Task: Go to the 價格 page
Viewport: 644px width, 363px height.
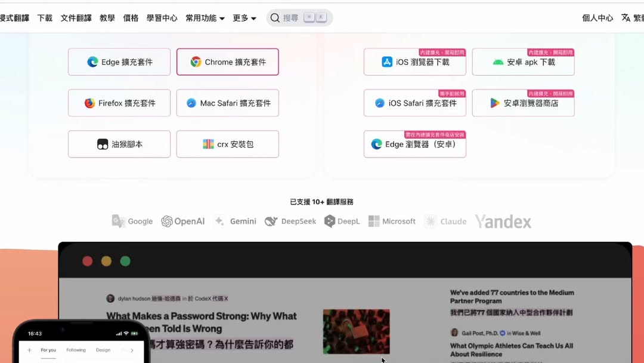Action: (131, 18)
